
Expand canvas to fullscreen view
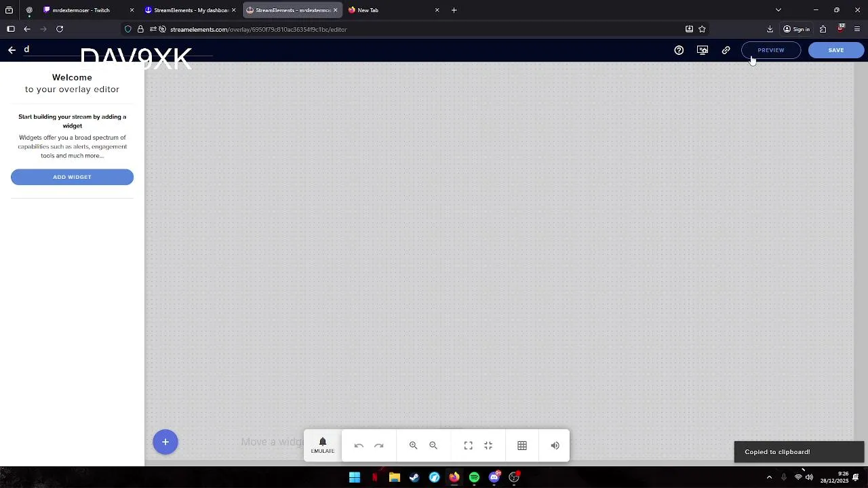(468, 445)
